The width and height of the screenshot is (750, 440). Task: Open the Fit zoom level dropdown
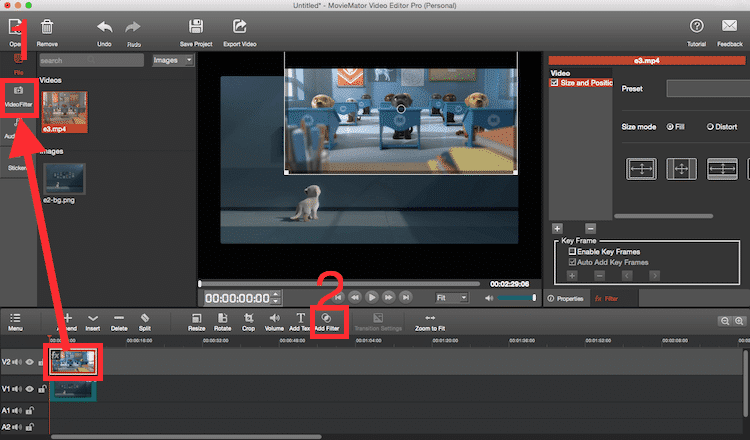[x=452, y=298]
